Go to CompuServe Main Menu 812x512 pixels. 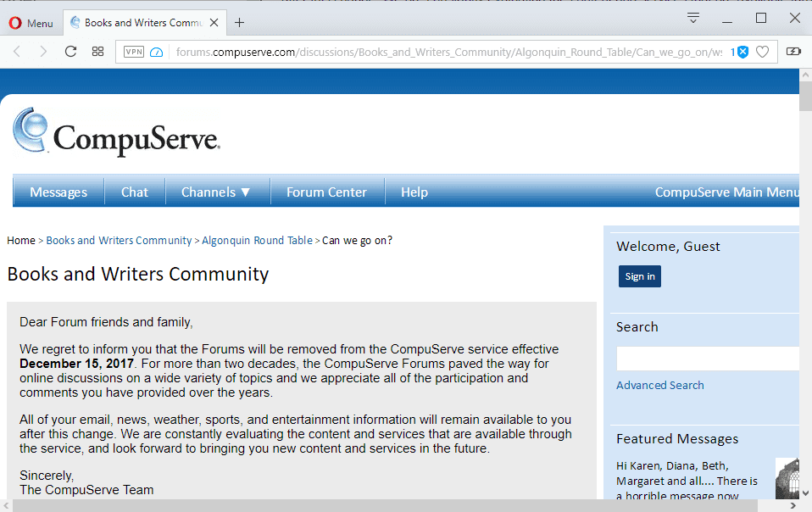[726, 192]
